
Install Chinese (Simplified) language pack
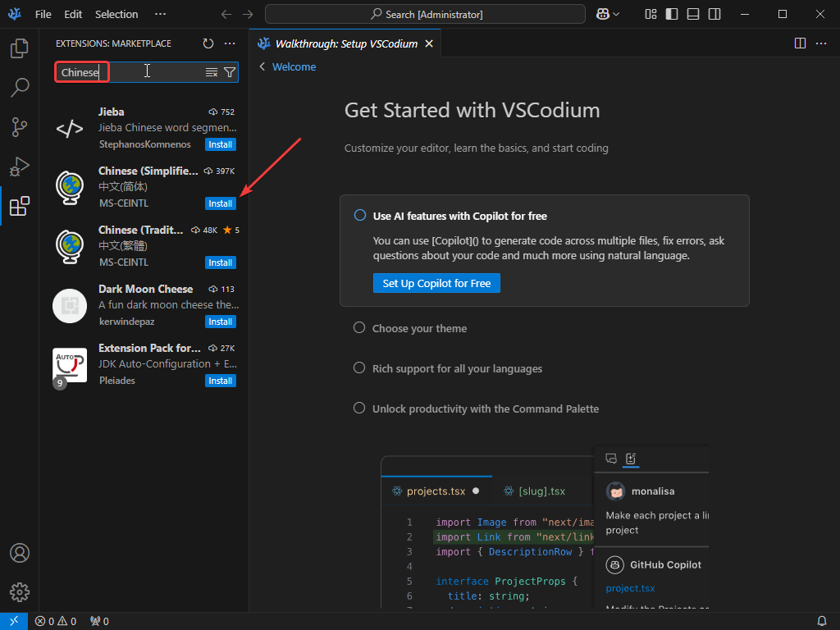coord(220,203)
